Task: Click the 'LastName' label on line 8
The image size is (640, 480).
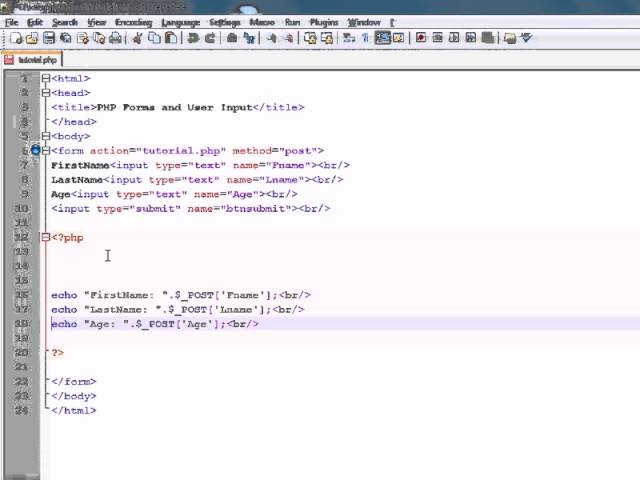Action: pos(77,180)
